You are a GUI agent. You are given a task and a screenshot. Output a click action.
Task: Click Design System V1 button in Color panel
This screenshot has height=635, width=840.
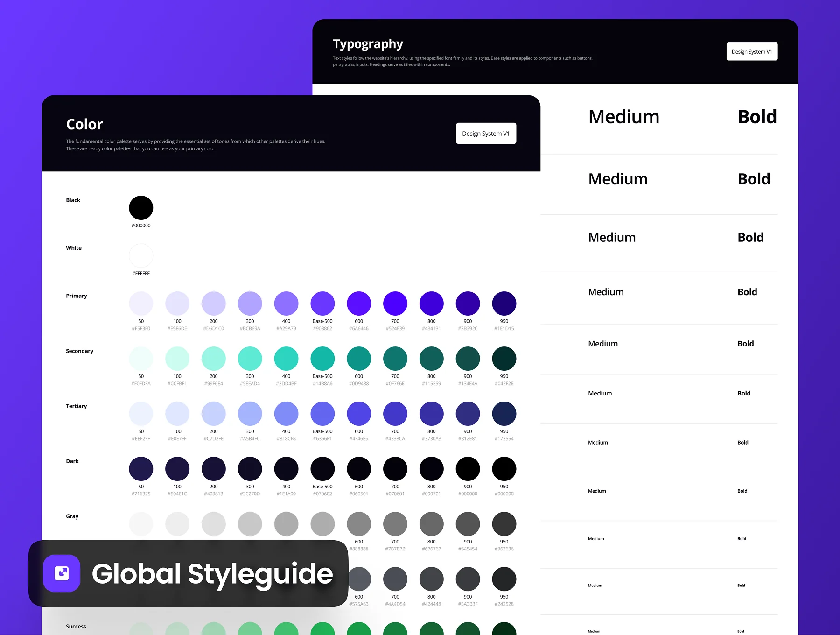[x=486, y=134]
